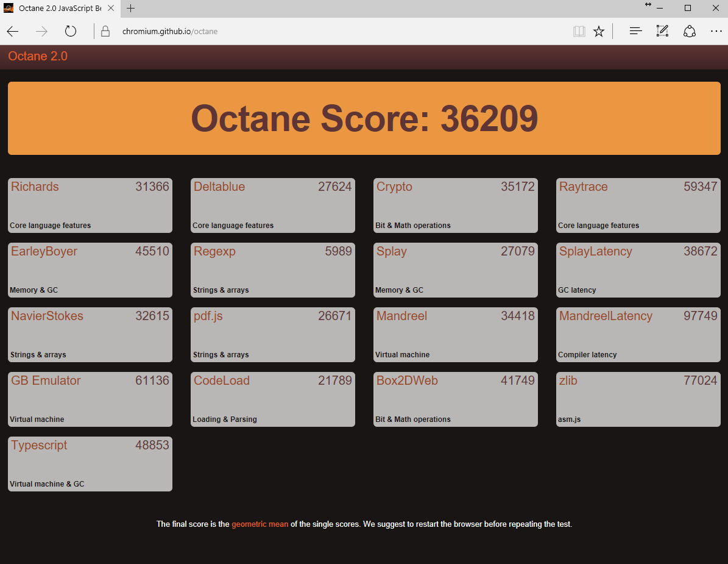
Task: Click NavierStokes score 32615
Action: 152,316
